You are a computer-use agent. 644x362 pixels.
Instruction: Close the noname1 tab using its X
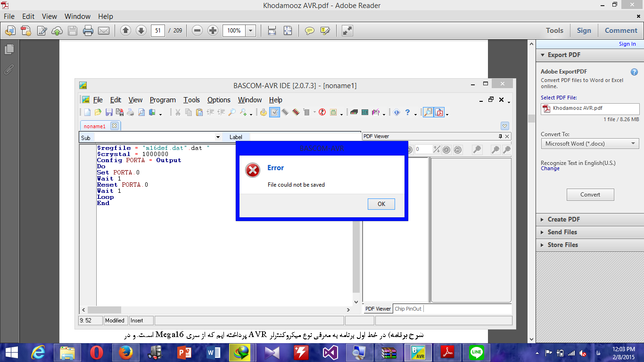click(114, 126)
